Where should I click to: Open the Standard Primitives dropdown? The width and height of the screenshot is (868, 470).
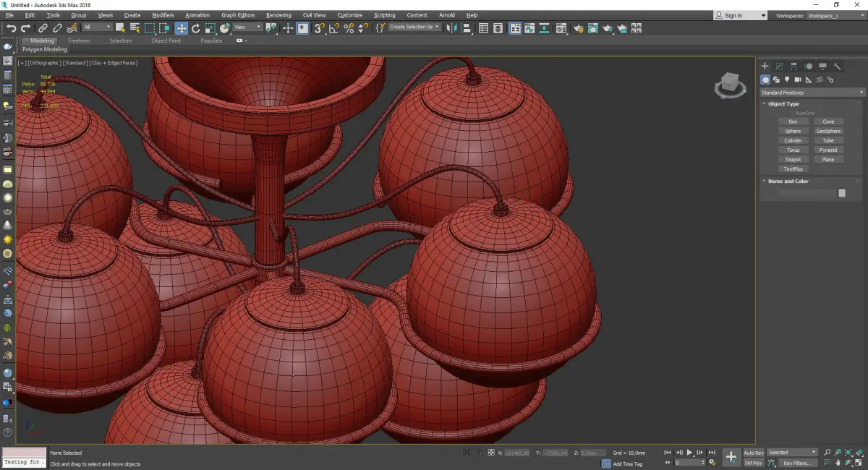tap(812, 93)
